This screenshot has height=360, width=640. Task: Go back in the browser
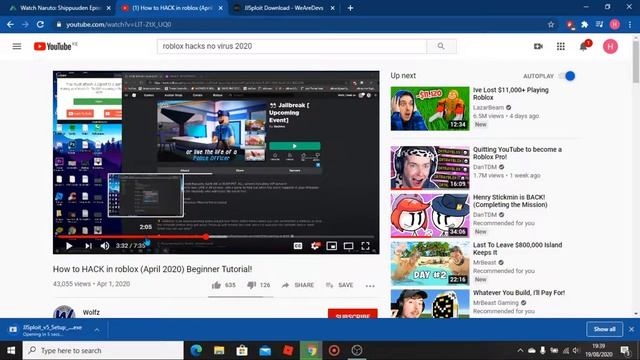pyautogui.click(x=10, y=24)
